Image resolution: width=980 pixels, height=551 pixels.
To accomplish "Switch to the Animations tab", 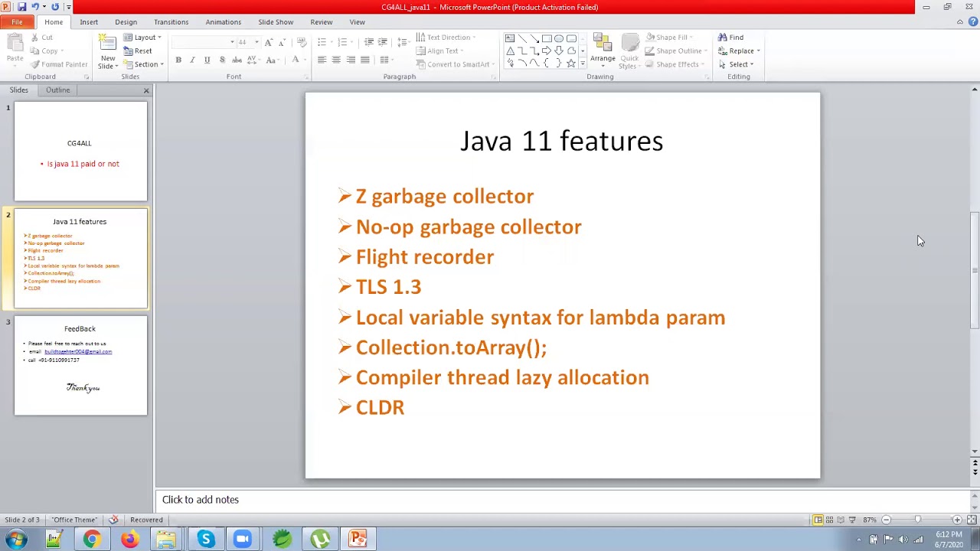I will tap(223, 22).
